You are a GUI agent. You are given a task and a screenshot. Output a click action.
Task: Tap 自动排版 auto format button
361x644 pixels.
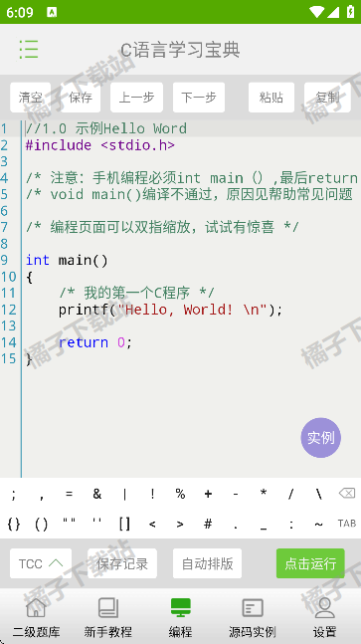click(207, 563)
